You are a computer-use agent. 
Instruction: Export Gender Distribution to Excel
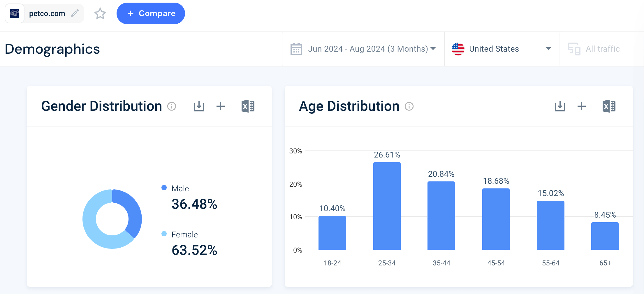248,106
